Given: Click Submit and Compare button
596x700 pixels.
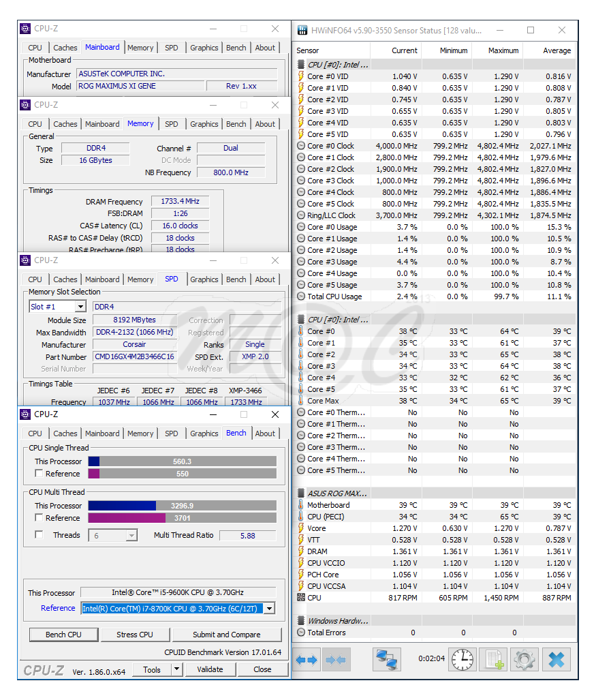Looking at the screenshot, I should pos(227,635).
